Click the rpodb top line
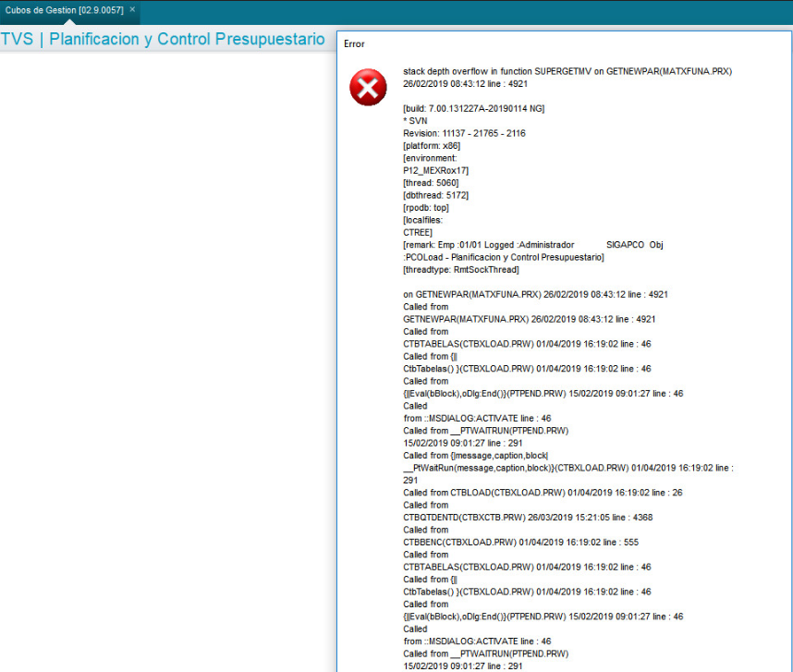The height and width of the screenshot is (672, 793). point(426,208)
